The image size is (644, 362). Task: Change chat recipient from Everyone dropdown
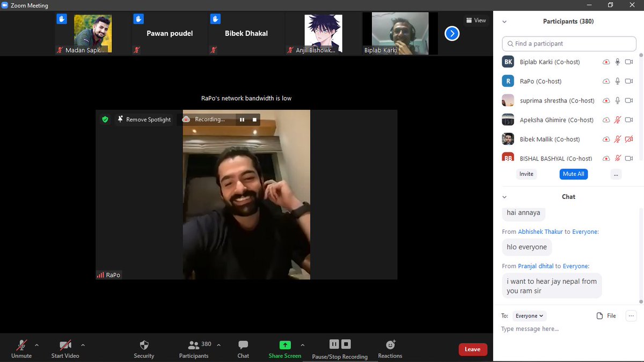click(529, 316)
